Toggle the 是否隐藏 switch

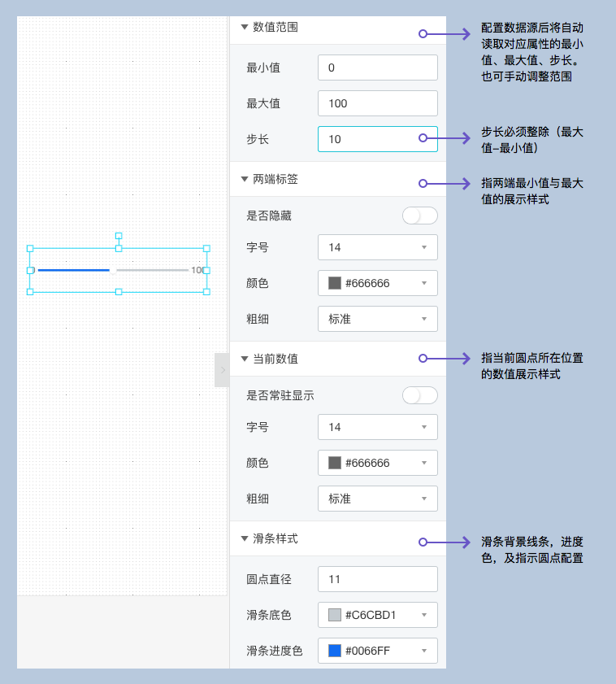[419, 216]
